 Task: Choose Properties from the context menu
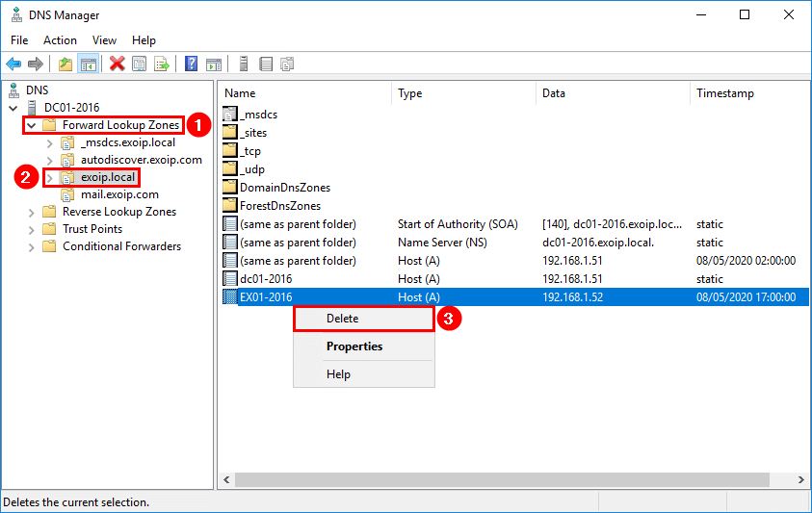(x=363, y=346)
